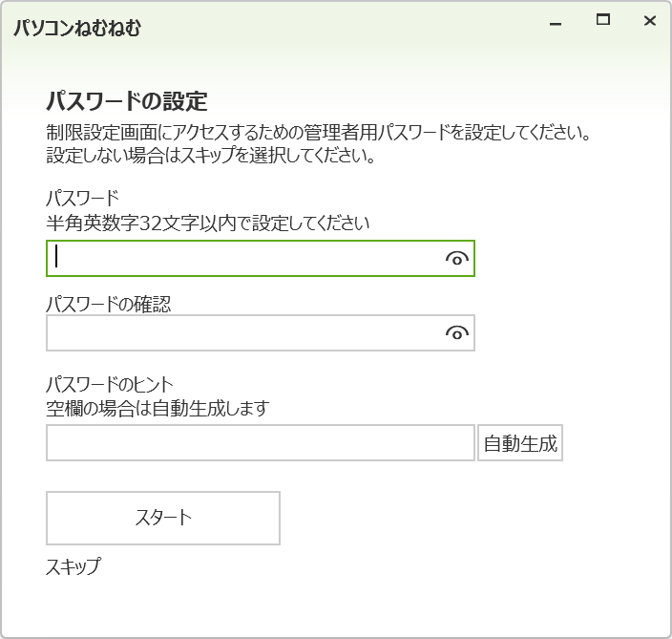The image size is (672, 639).
Task: Click the パソコンねむねむ title bar text
Action: [77, 28]
